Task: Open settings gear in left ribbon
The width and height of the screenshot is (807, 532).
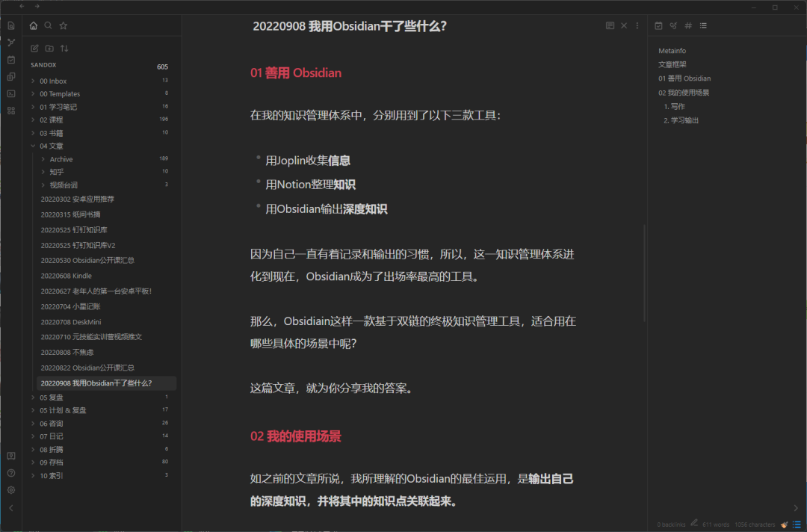Action: 10,490
